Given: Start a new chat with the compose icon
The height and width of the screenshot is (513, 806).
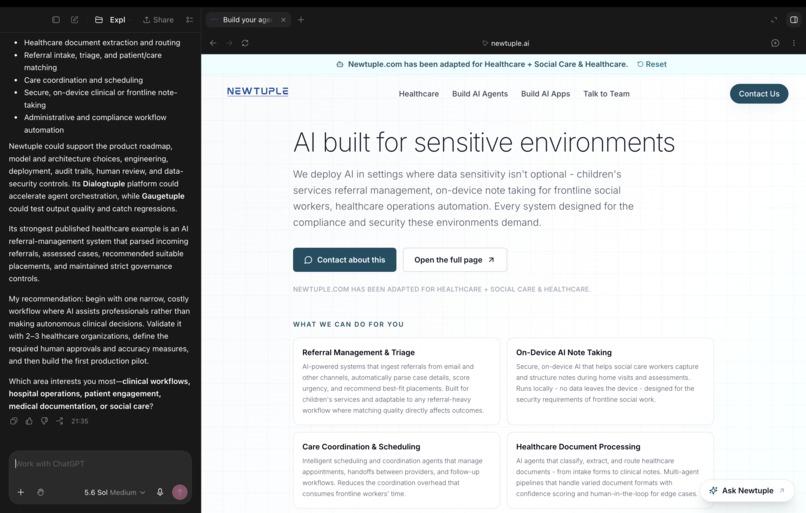Looking at the screenshot, I should click(75, 20).
